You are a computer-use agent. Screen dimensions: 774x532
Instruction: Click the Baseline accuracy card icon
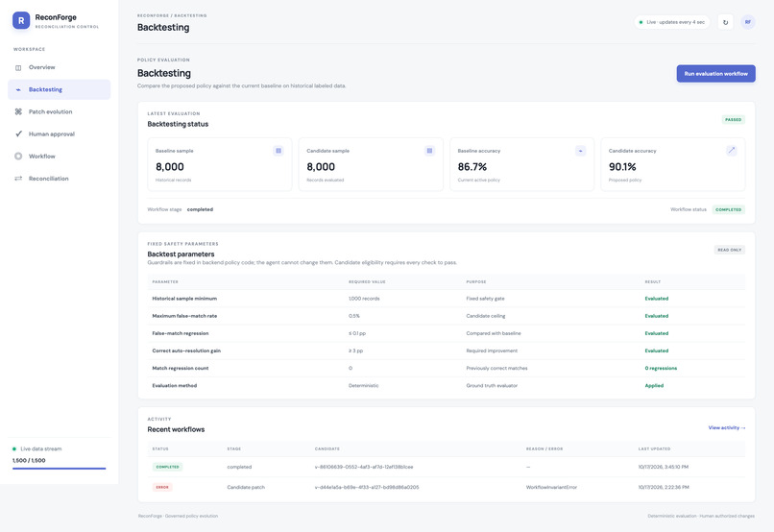coord(580,151)
